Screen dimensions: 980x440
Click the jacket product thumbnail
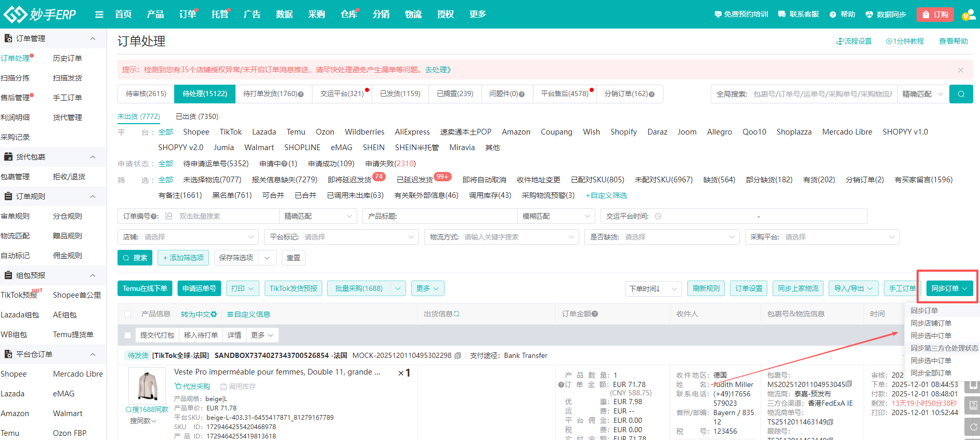click(147, 386)
